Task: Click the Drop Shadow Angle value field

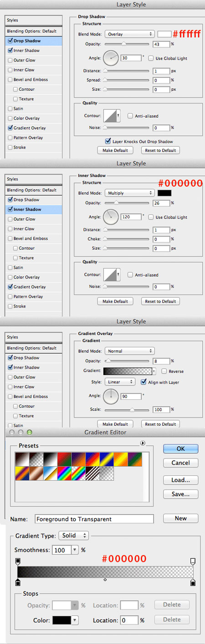Action: tap(131, 58)
